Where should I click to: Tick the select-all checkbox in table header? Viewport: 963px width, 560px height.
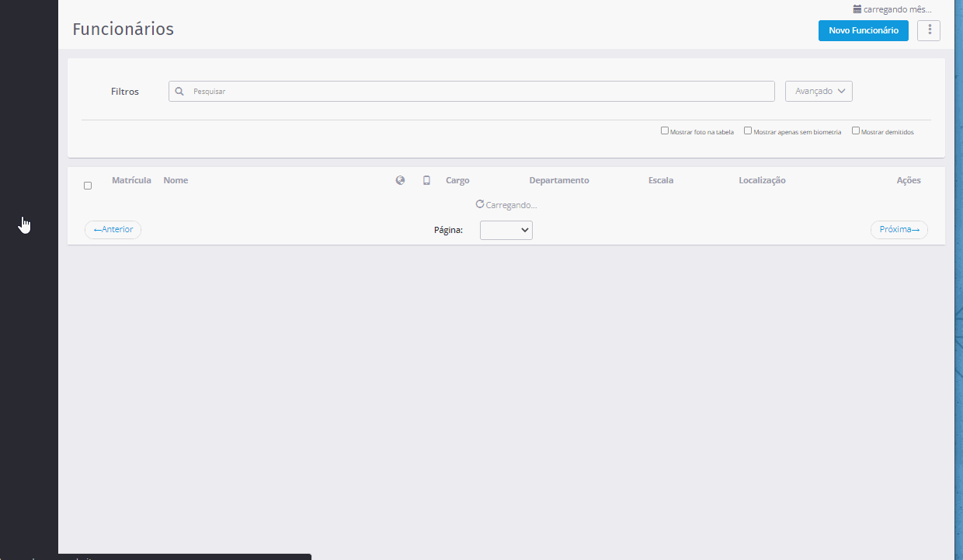click(88, 186)
